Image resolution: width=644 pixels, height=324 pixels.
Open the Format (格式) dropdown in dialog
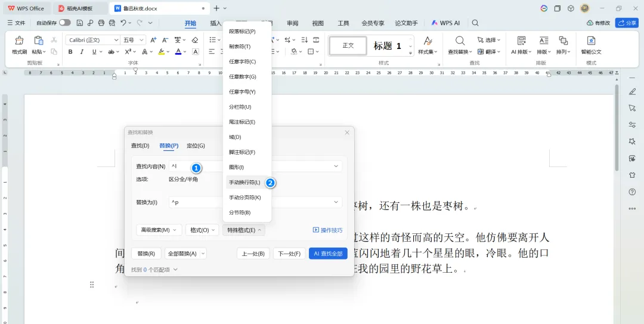[202, 230]
